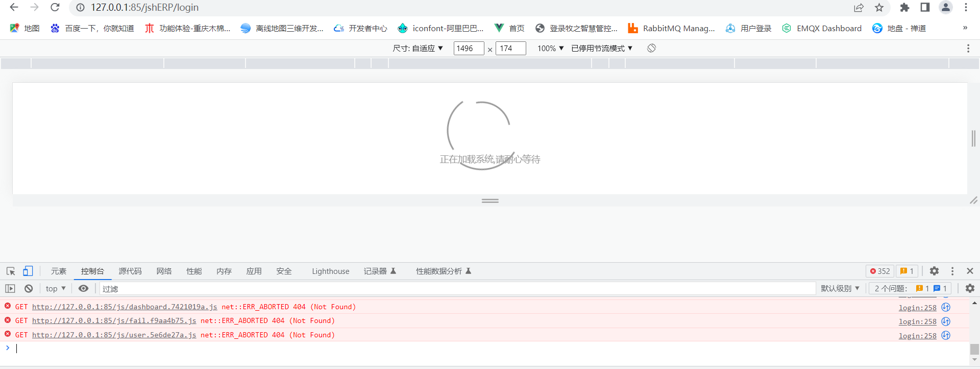The height and width of the screenshot is (369, 980).
Task: Open iconfont-阿里巴巴 bookmark
Action: point(440,28)
